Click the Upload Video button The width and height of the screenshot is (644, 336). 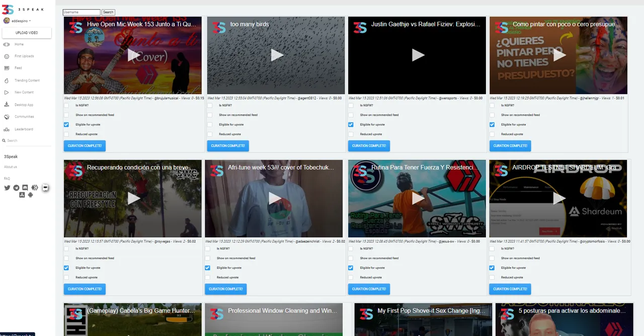coord(27,33)
